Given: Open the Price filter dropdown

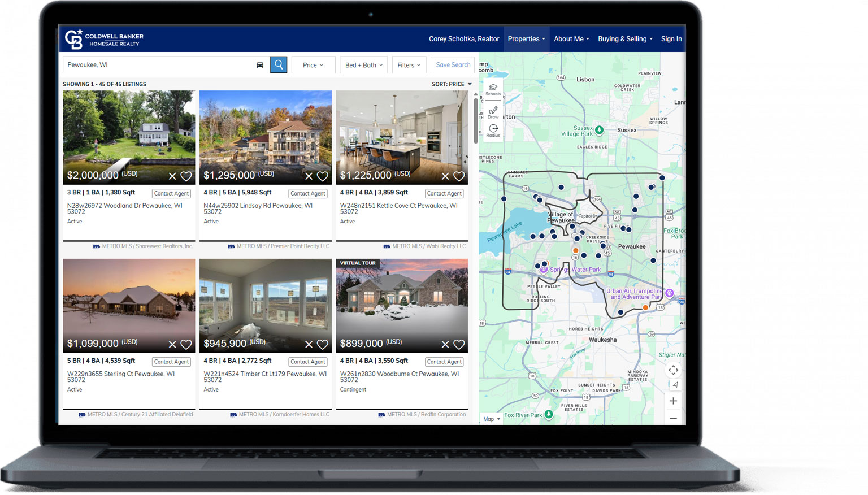Looking at the screenshot, I should tap(313, 64).
